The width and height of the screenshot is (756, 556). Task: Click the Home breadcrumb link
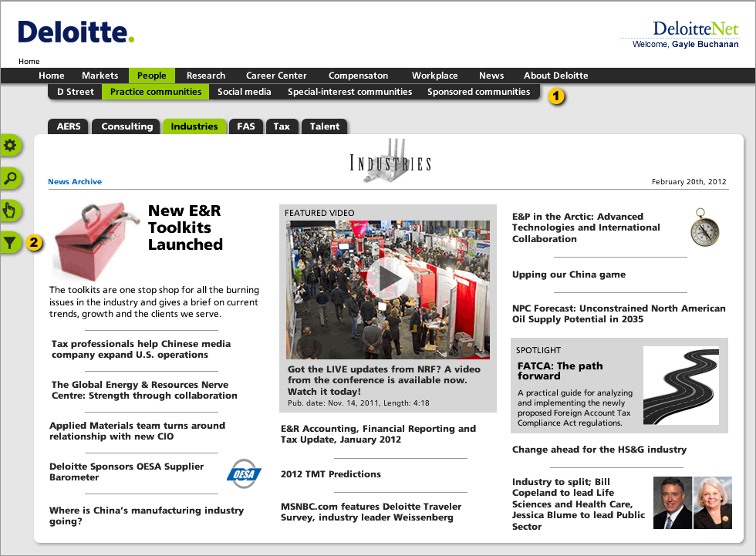pos(29,61)
